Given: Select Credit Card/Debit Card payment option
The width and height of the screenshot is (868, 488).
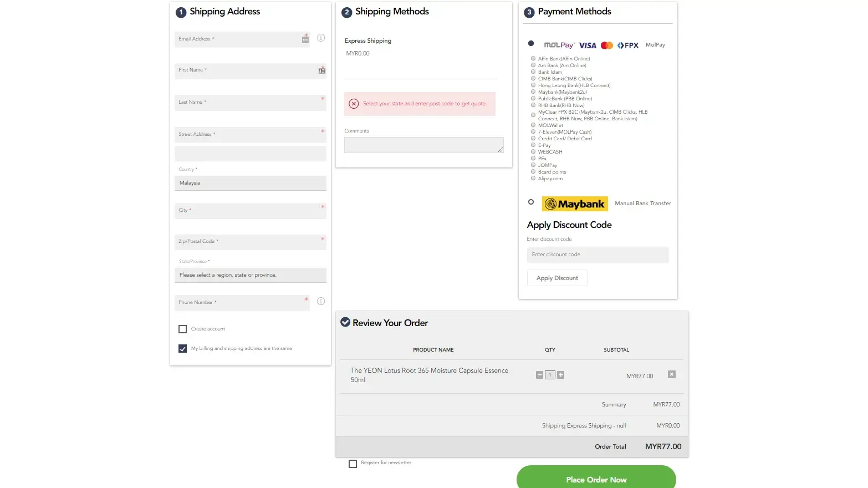Looking at the screenshot, I should click(x=533, y=138).
